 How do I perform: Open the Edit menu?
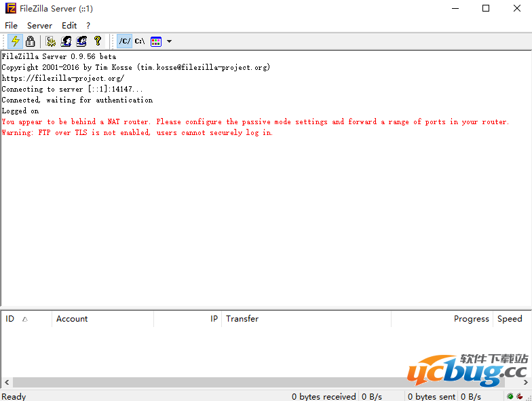(69, 26)
